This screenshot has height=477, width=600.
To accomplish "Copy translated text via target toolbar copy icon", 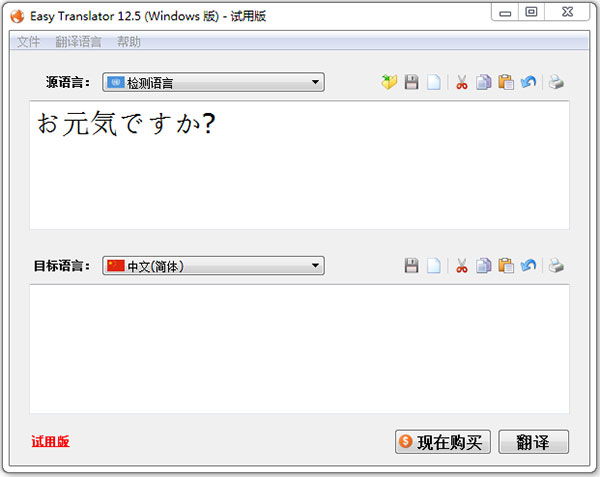I will pos(484,265).
